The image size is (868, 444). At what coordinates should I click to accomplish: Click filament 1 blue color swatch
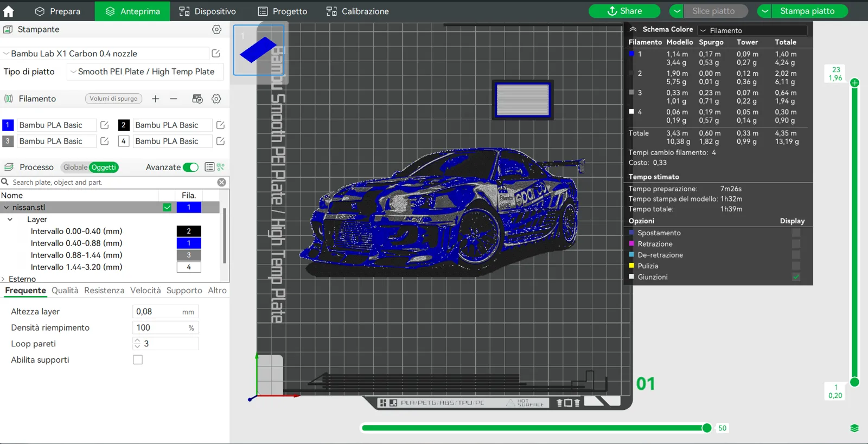pyautogui.click(x=8, y=125)
